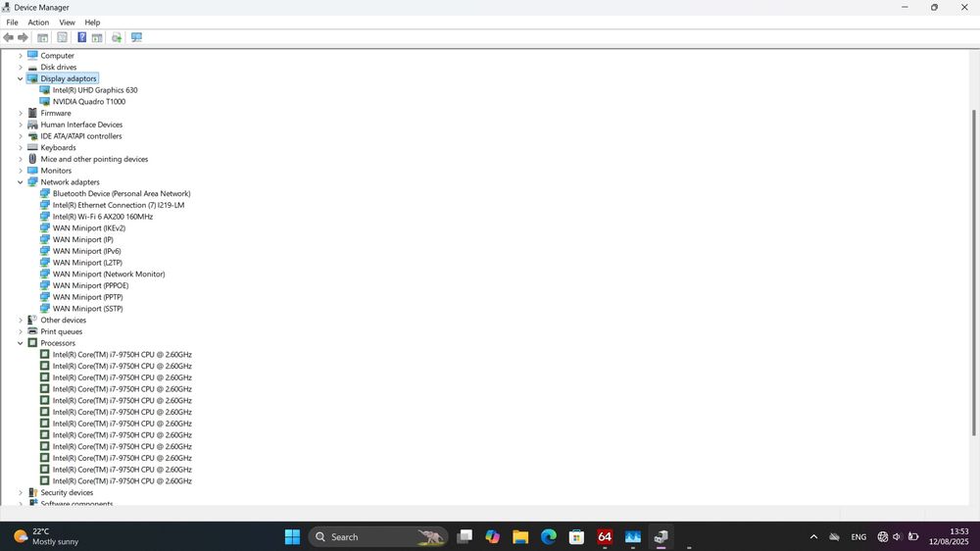Click the WAN Miniport (SSTP) adapter icon
Screen dimensions: 980x551
tap(44, 308)
